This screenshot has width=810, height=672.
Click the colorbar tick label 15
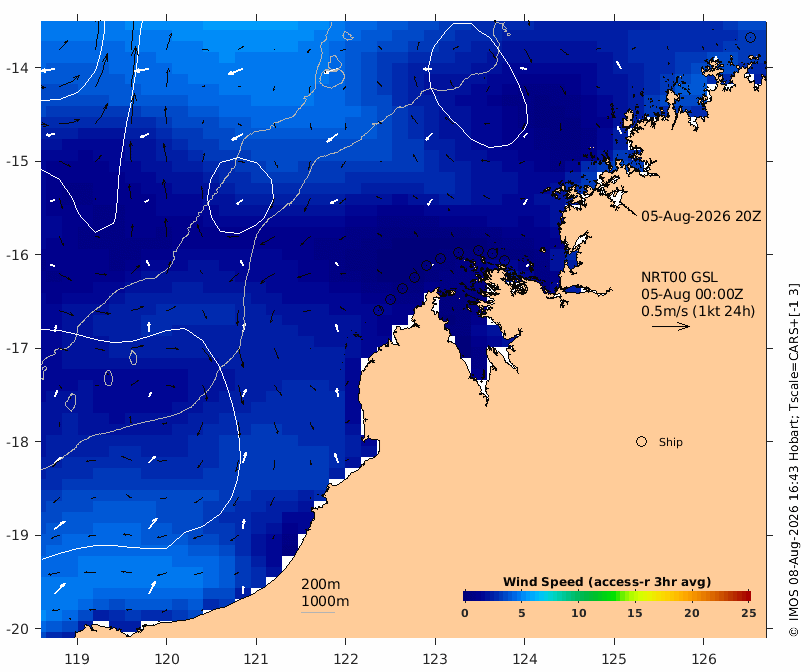point(634,613)
